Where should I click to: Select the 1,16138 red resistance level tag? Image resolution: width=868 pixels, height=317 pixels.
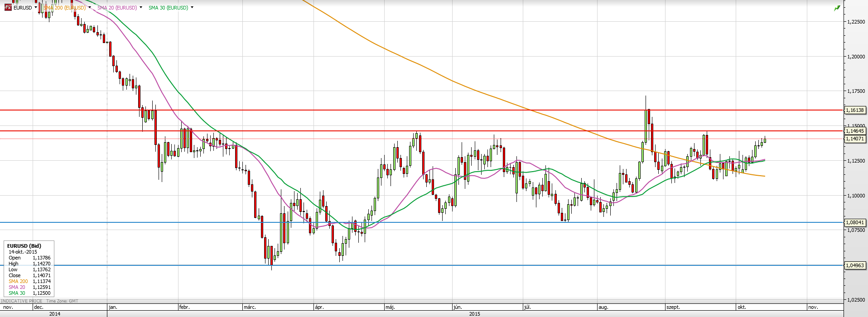tap(855, 110)
